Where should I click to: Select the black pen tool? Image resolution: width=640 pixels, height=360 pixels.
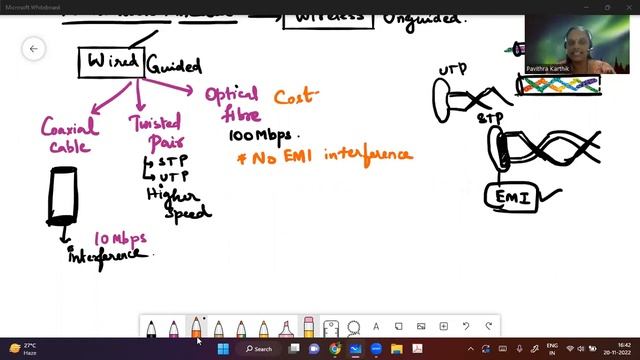coord(151,329)
